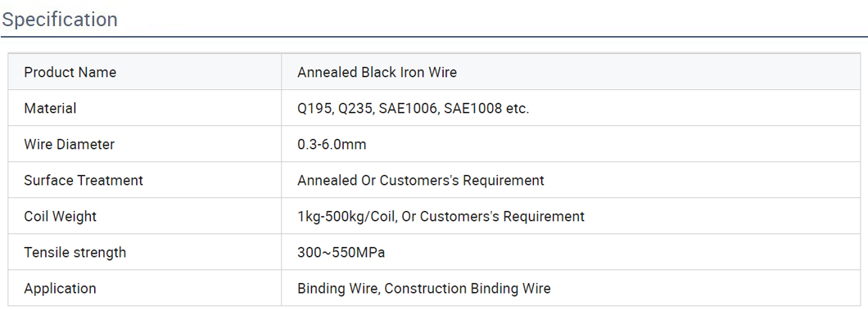
Task: Click the text Construction Binding Wire
Action: click(x=468, y=289)
